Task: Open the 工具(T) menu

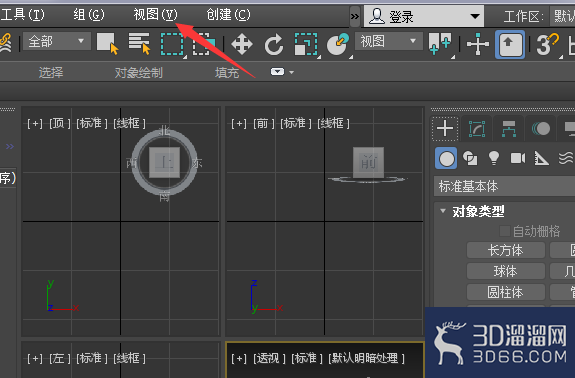Action: (22, 15)
